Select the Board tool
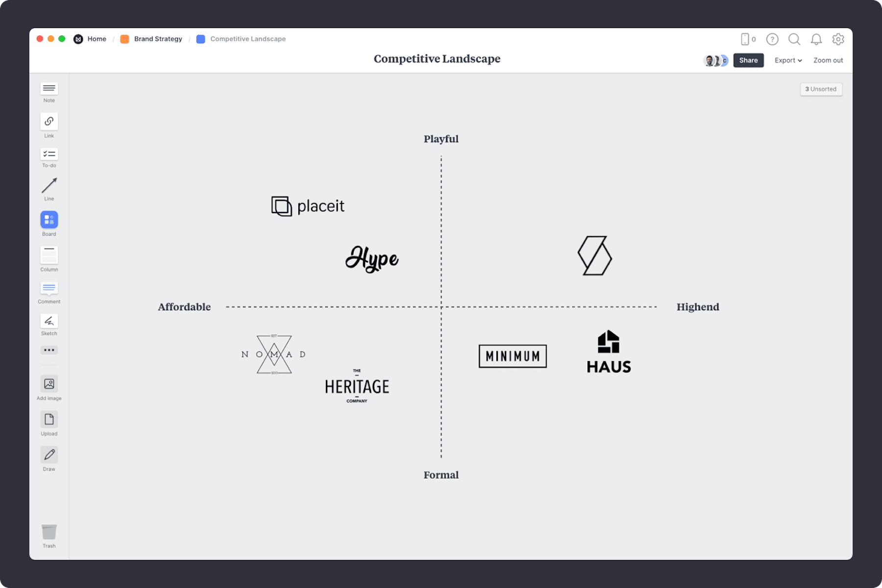 point(49,220)
